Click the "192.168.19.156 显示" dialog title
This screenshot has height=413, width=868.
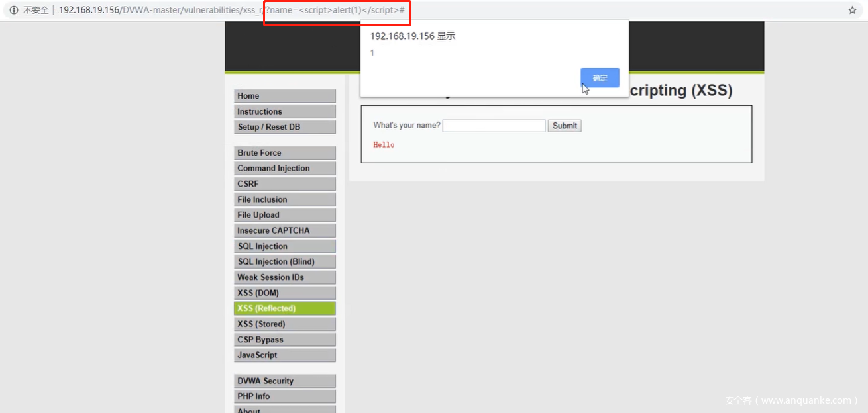click(x=413, y=36)
